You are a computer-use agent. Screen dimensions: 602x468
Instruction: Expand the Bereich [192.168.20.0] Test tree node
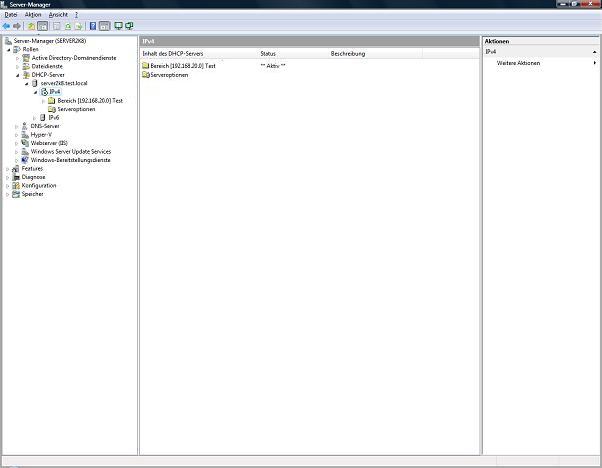coord(43,101)
